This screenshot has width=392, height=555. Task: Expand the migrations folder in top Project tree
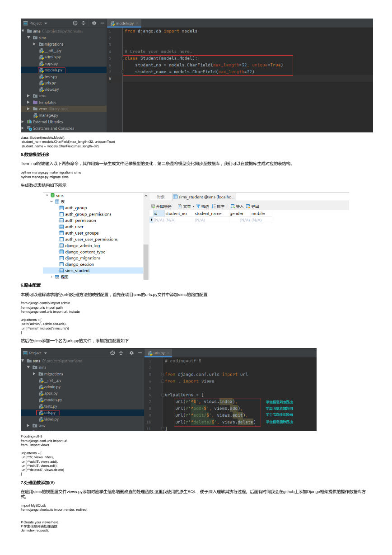click(x=35, y=44)
